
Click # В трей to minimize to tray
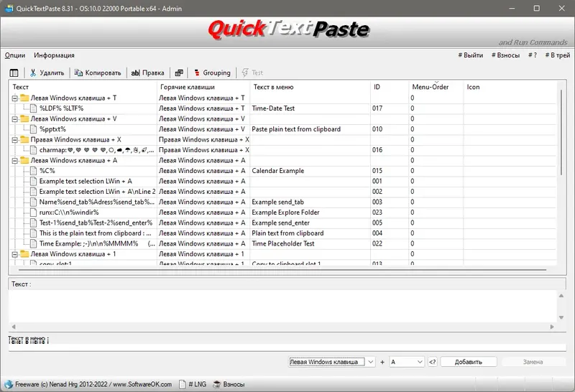point(558,55)
